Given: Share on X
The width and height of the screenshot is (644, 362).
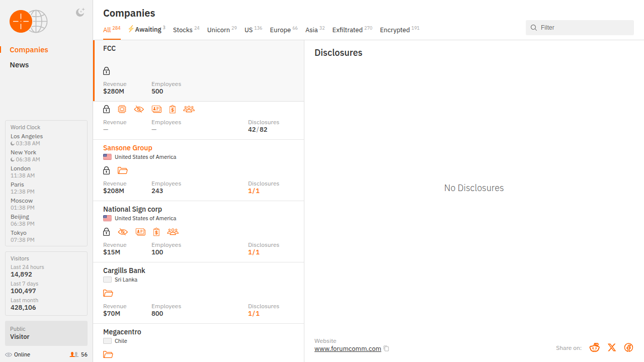Looking at the screenshot, I should [x=612, y=347].
